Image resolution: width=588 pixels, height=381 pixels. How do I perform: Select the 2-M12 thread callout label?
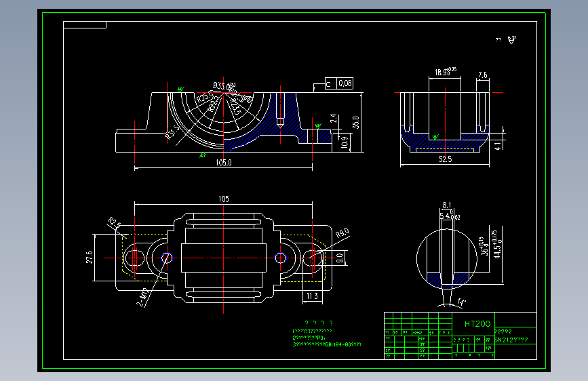point(142,298)
